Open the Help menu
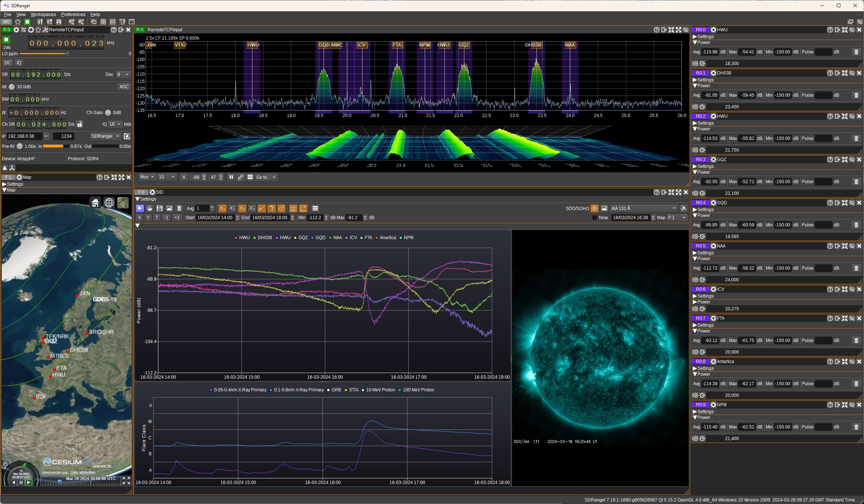864x504 pixels. point(95,15)
